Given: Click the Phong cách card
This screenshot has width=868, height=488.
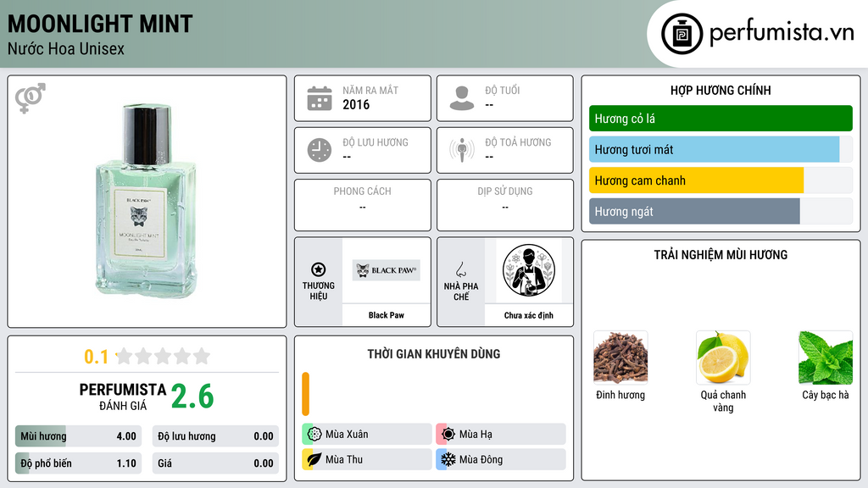Looking at the screenshot, I should pyautogui.click(x=363, y=205).
